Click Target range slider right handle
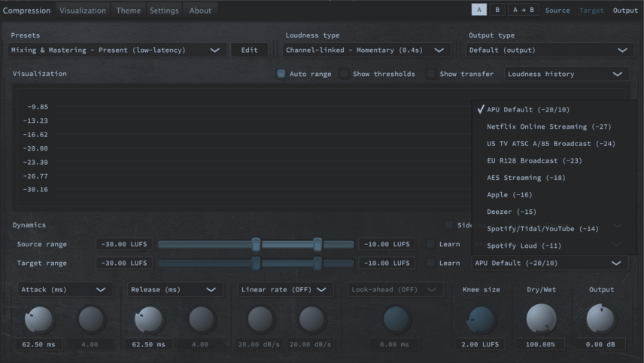 click(x=317, y=263)
